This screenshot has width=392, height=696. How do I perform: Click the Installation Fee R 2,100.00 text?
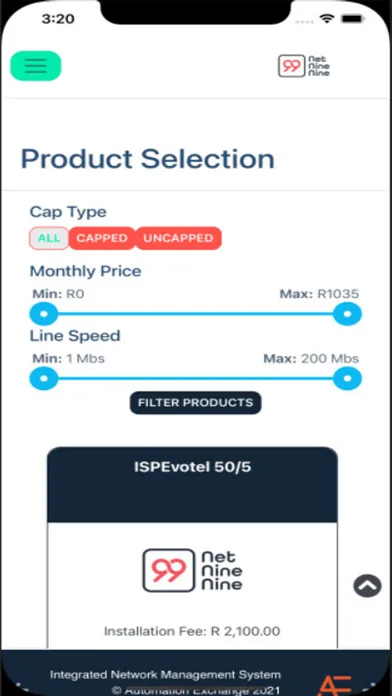point(192,631)
